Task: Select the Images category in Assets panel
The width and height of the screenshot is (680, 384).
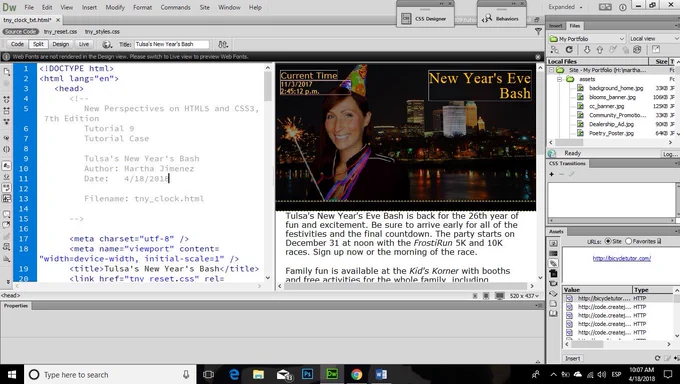Action: click(x=553, y=243)
